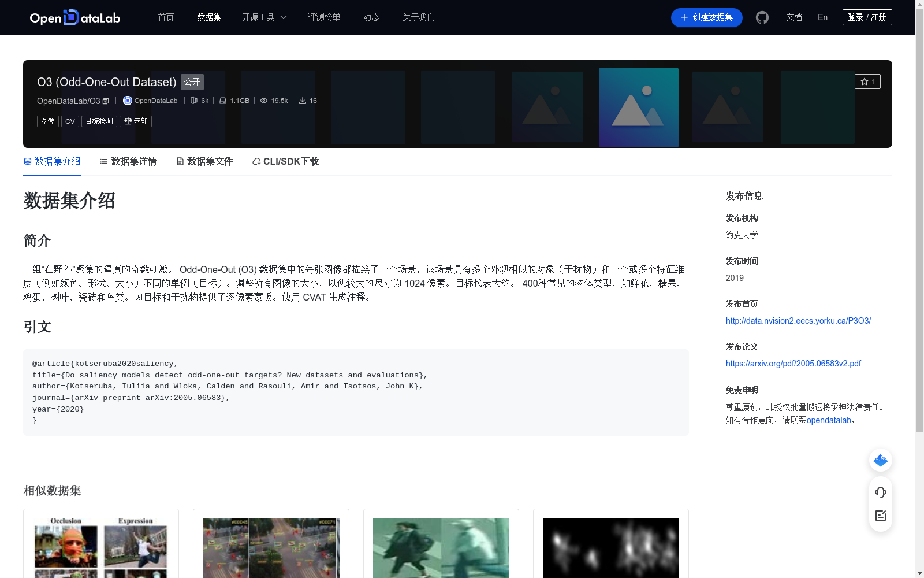Click the 16 downloads icon
This screenshot has height=578, width=924.
pos(303,101)
